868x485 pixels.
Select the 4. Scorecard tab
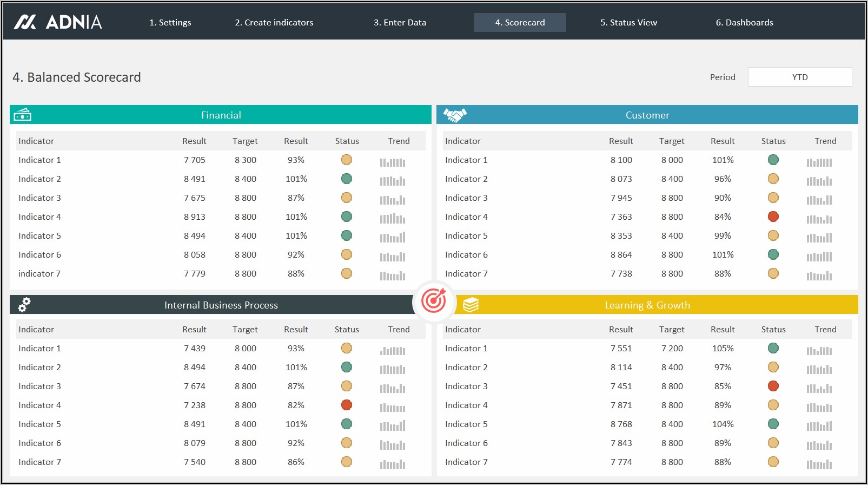520,23
